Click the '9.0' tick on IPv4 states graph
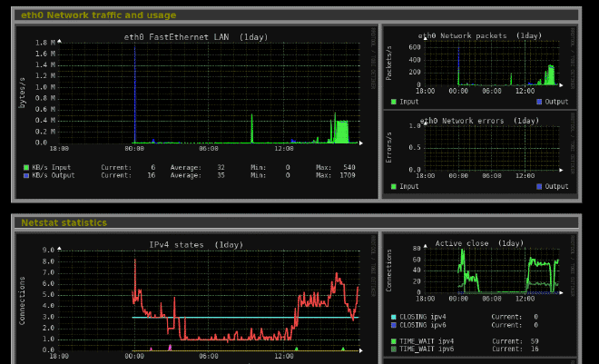The image size is (599, 364). (x=48, y=251)
